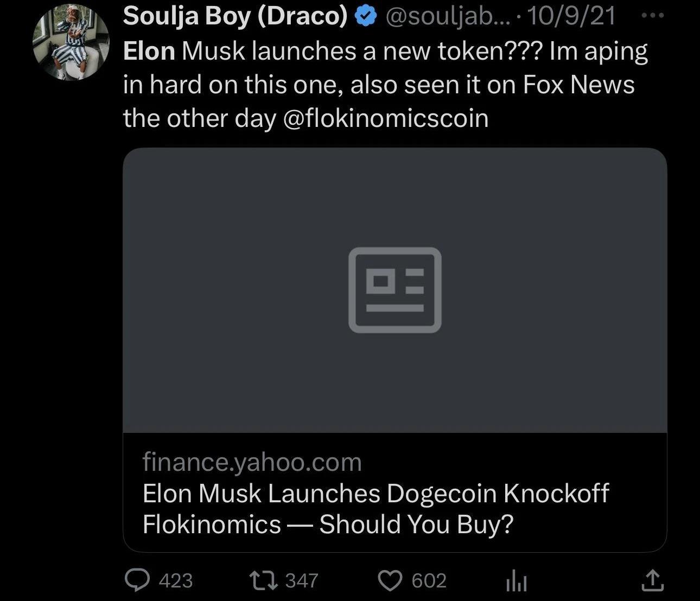View tweet analytics bar chart icon
700x601 pixels.
[516, 581]
